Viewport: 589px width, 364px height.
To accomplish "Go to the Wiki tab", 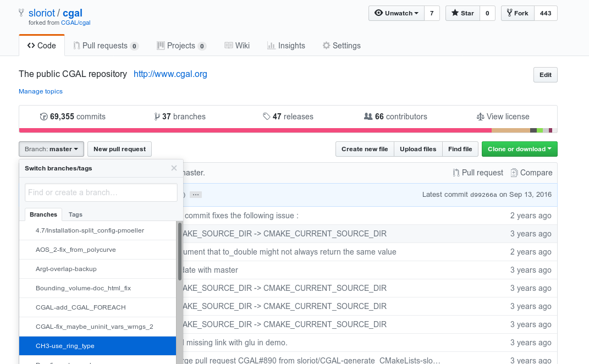I will (x=237, y=46).
